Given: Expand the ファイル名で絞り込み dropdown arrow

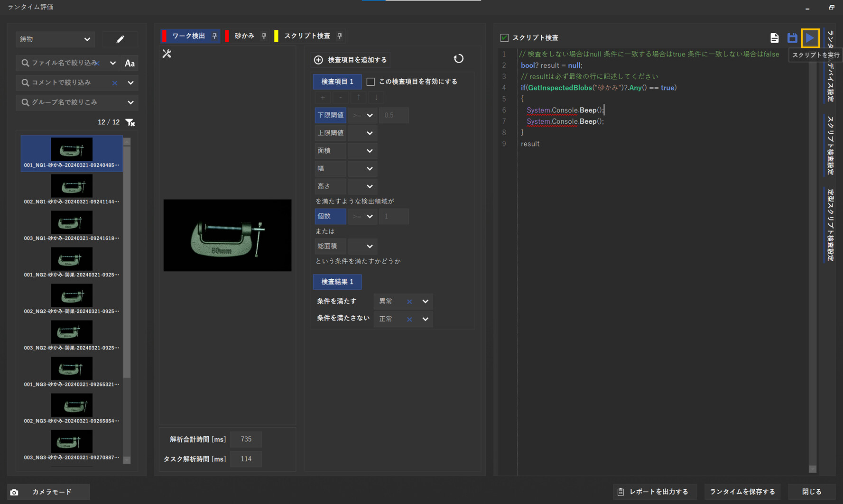Looking at the screenshot, I should click(112, 63).
